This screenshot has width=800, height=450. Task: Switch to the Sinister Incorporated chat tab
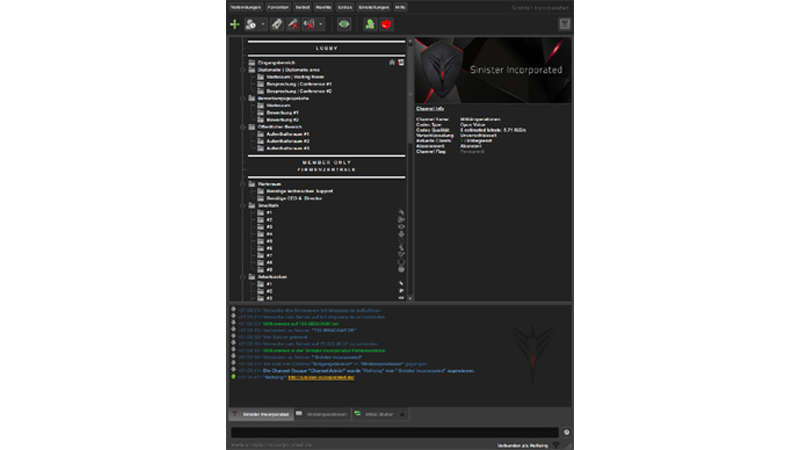pos(258,413)
